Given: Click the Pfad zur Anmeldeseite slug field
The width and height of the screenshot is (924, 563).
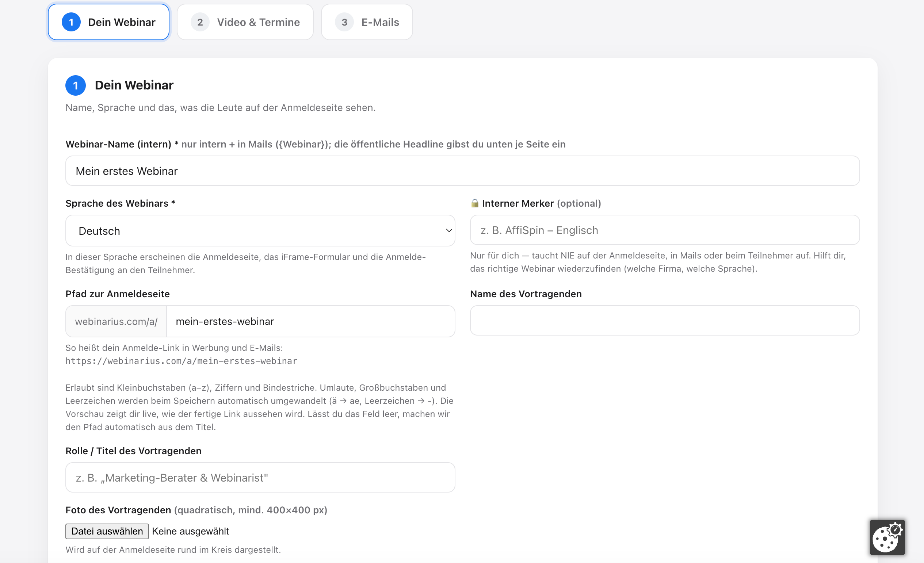Looking at the screenshot, I should coord(310,321).
